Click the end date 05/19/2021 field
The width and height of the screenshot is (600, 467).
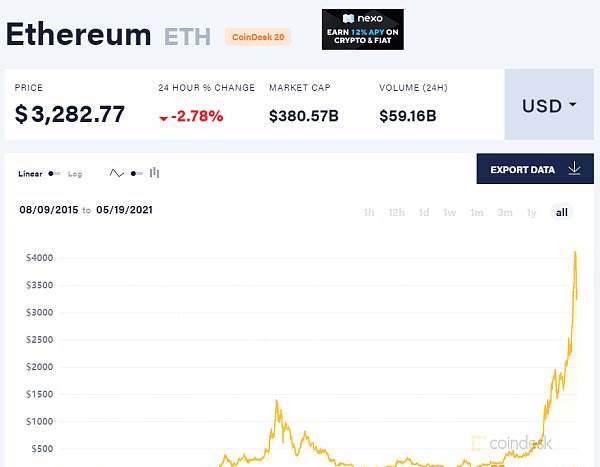click(x=124, y=210)
